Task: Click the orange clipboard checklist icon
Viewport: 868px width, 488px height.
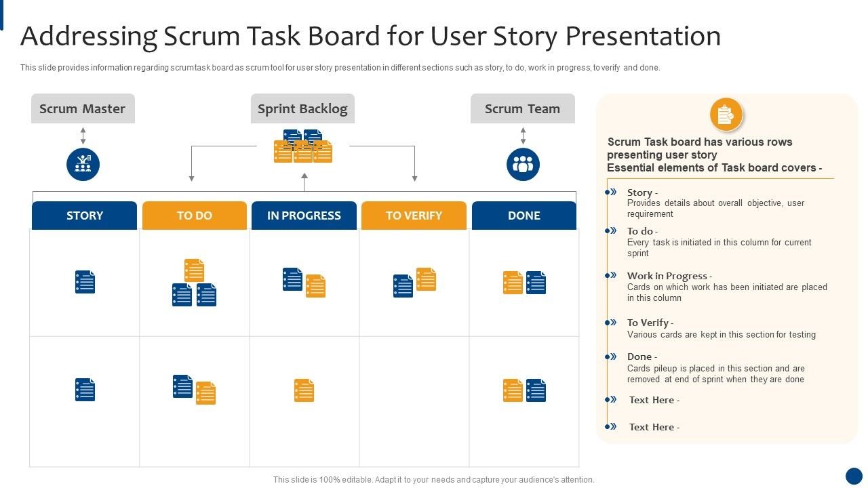Action: (726, 115)
